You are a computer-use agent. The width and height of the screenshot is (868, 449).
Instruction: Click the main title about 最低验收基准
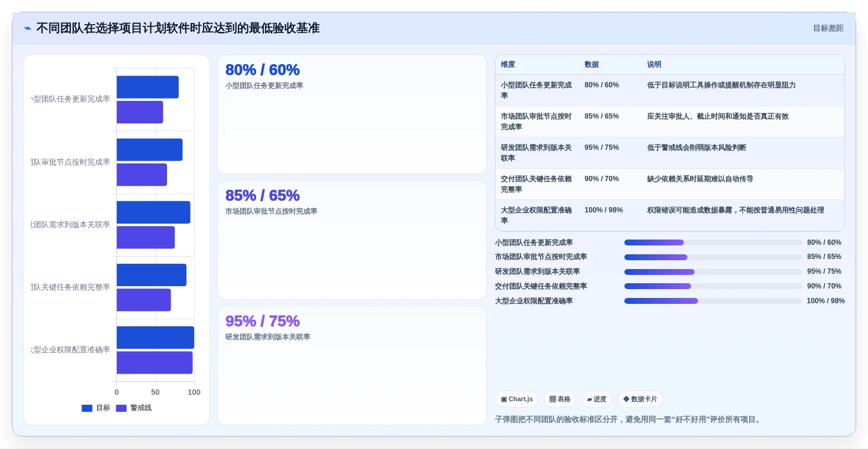tap(178, 28)
